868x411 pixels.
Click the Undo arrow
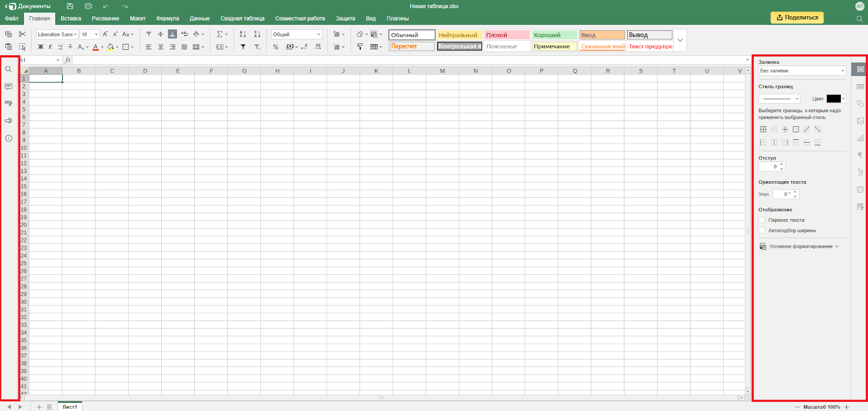[106, 6]
